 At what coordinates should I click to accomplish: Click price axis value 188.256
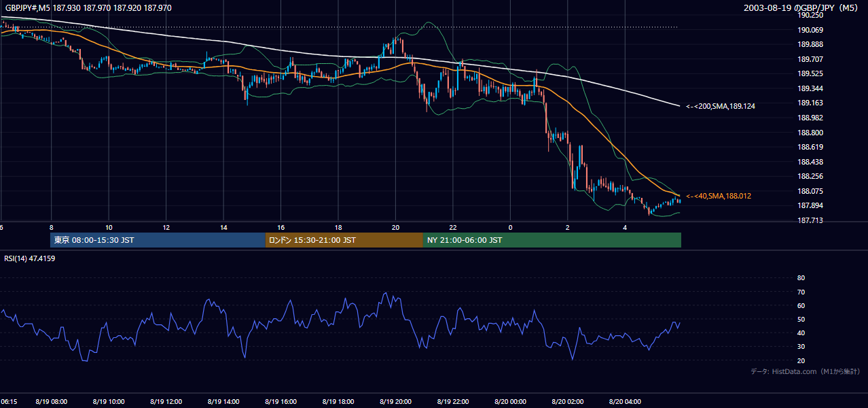810,176
